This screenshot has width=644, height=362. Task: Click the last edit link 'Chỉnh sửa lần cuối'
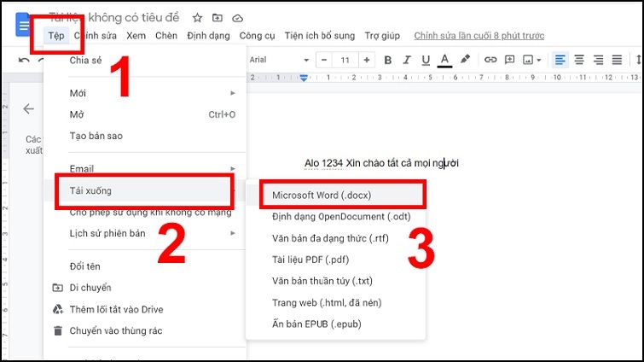coord(479,36)
